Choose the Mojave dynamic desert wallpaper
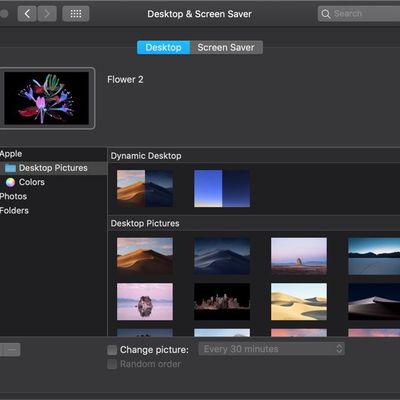 tap(145, 188)
